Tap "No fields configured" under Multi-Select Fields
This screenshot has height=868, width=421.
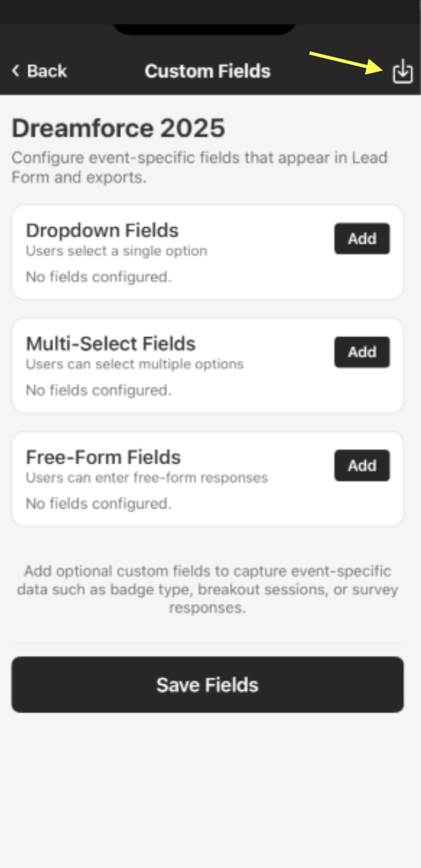(99, 391)
